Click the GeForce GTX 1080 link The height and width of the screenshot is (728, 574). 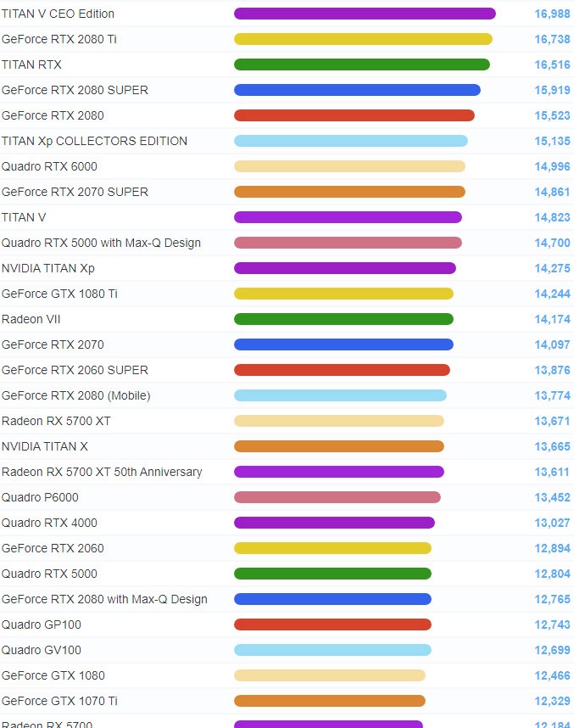point(53,675)
